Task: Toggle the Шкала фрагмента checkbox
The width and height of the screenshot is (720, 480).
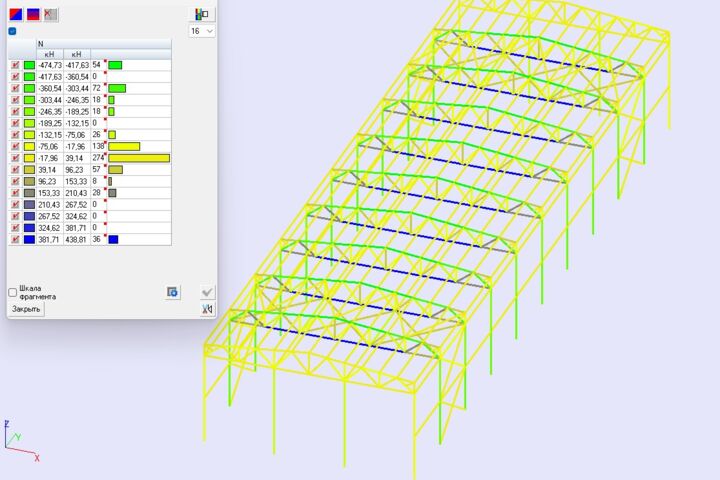Action: tap(13, 293)
